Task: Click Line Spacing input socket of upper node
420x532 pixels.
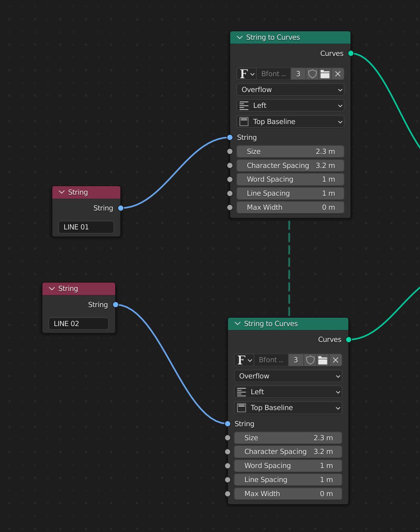Action: point(230,193)
